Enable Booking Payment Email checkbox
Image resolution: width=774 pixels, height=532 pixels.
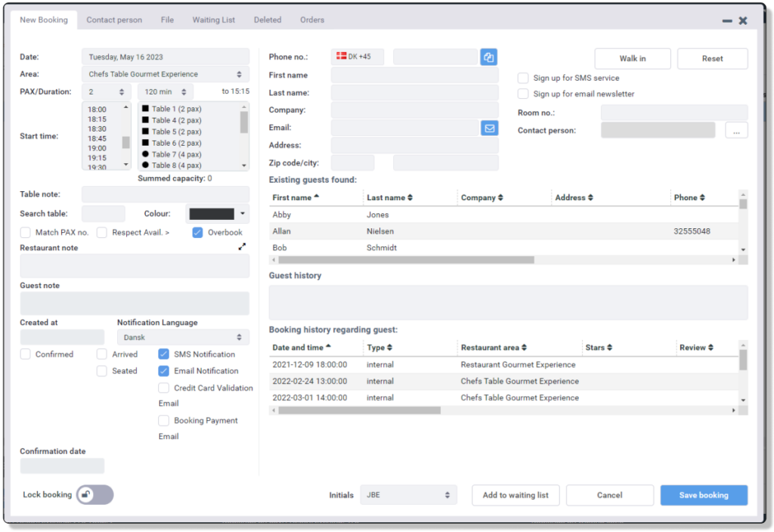(x=163, y=420)
